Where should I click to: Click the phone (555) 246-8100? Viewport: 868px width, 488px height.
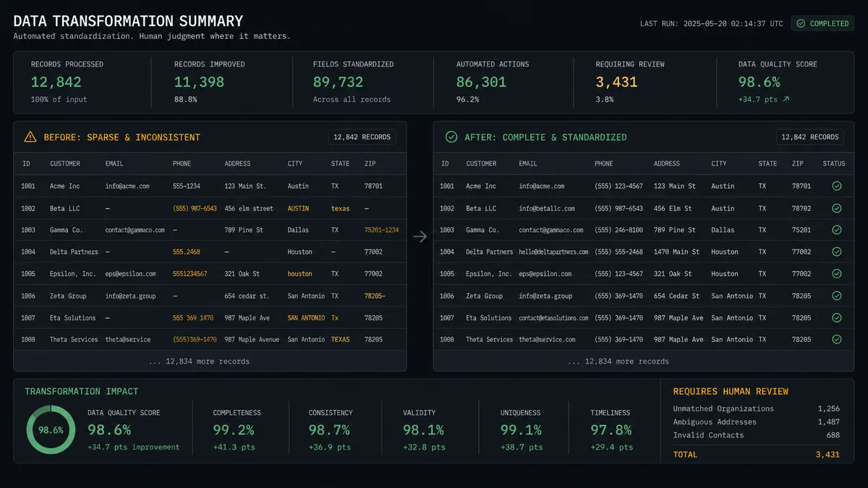[618, 230]
